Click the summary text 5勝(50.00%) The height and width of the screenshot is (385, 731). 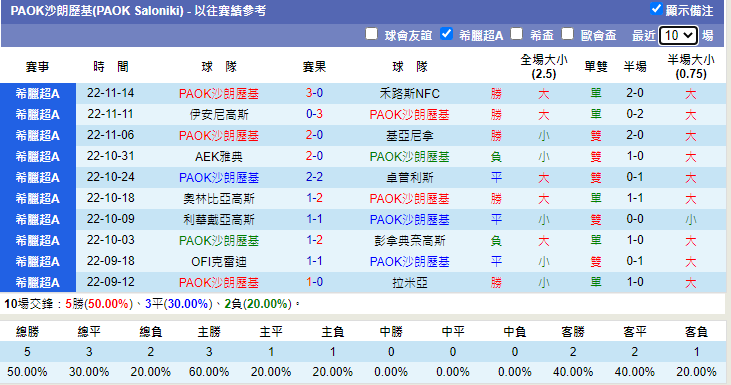[x=99, y=304]
